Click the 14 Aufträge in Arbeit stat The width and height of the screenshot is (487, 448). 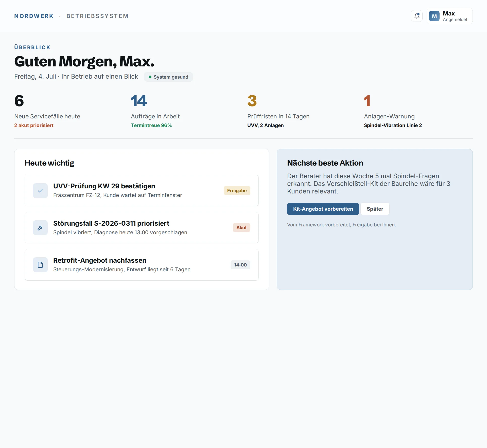155,111
